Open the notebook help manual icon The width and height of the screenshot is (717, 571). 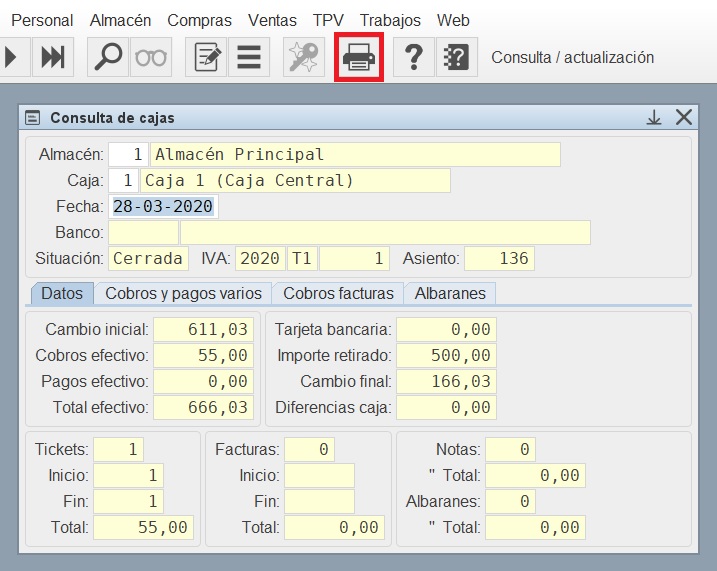tap(456, 58)
